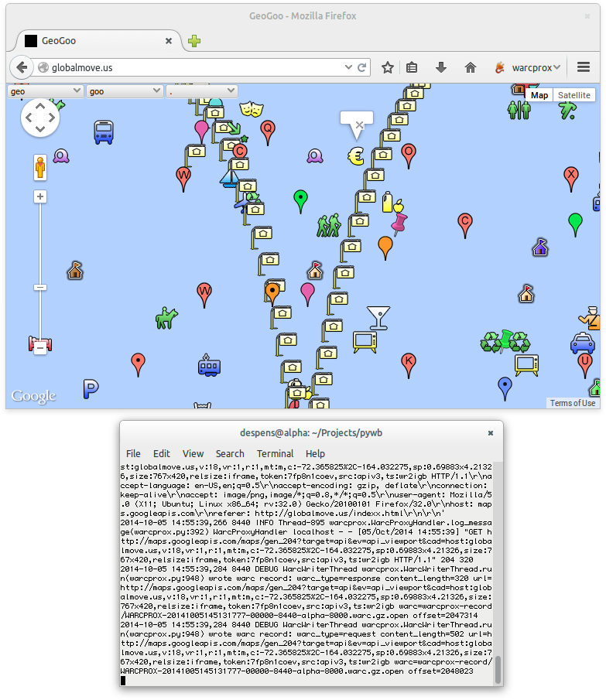The width and height of the screenshot is (606, 700).
Task: Click the blue bus marker on map
Action: [103, 132]
